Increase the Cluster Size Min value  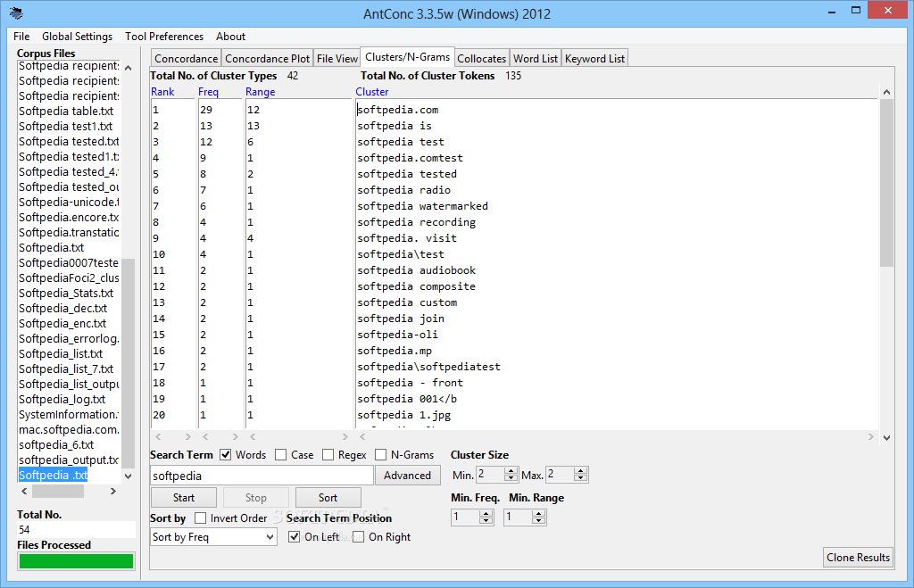(511, 471)
